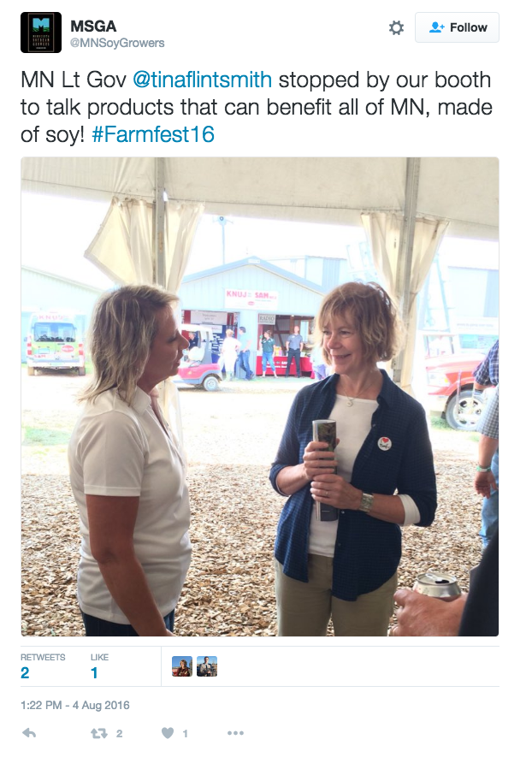View the #Farmfest16 hashtag
Viewport: 532px width, 763px height.
tap(153, 134)
